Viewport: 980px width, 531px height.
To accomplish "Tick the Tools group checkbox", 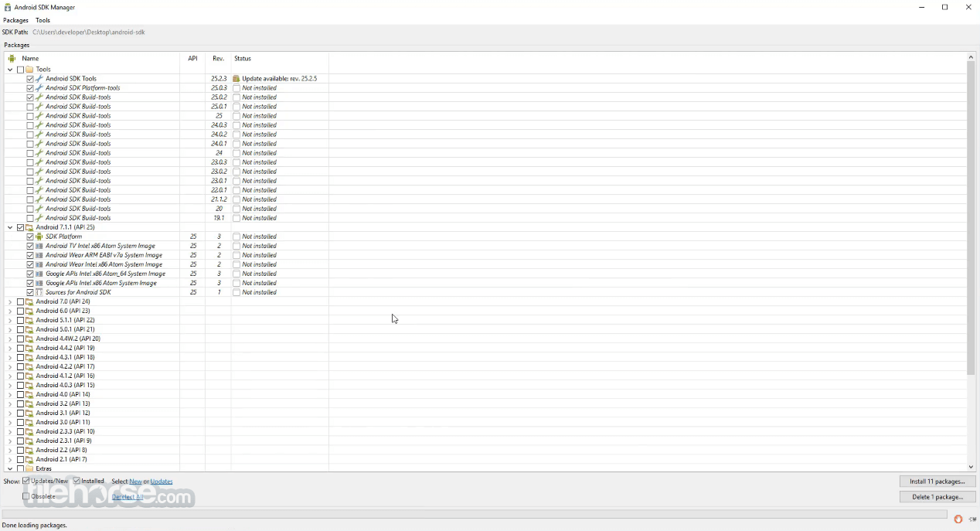I will [21, 70].
